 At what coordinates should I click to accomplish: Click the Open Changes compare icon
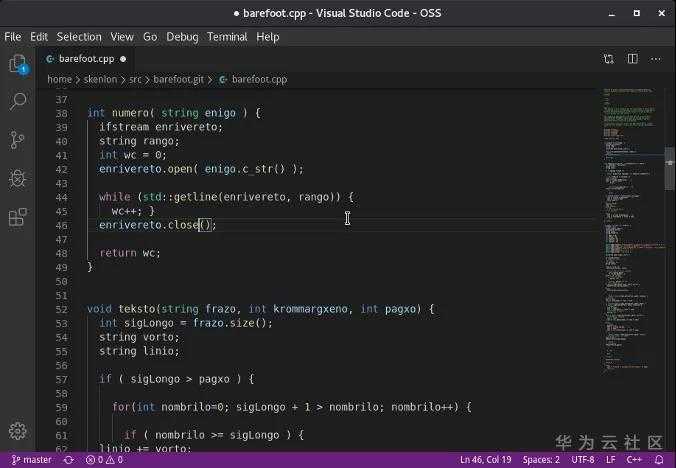point(608,59)
